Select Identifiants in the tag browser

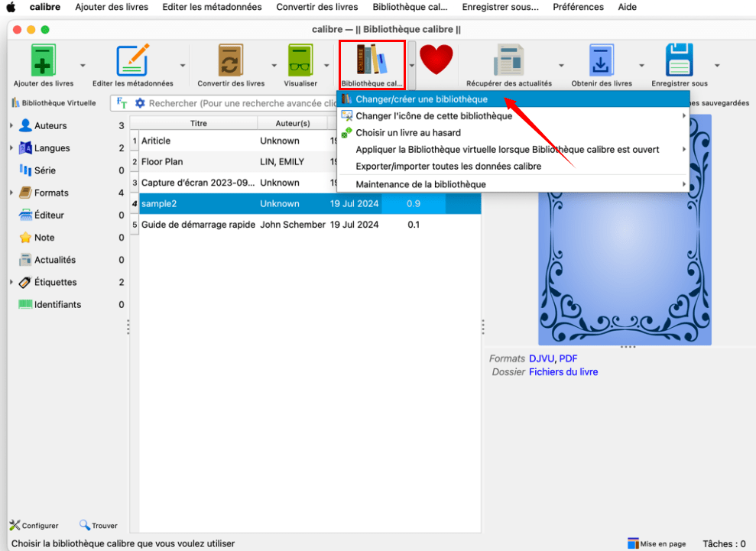(57, 305)
